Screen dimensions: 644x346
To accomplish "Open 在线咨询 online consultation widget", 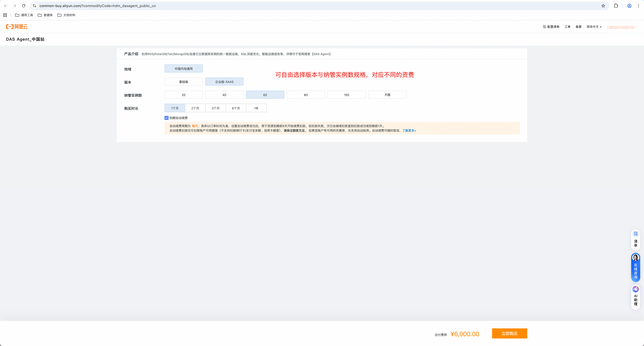I will [x=635, y=267].
